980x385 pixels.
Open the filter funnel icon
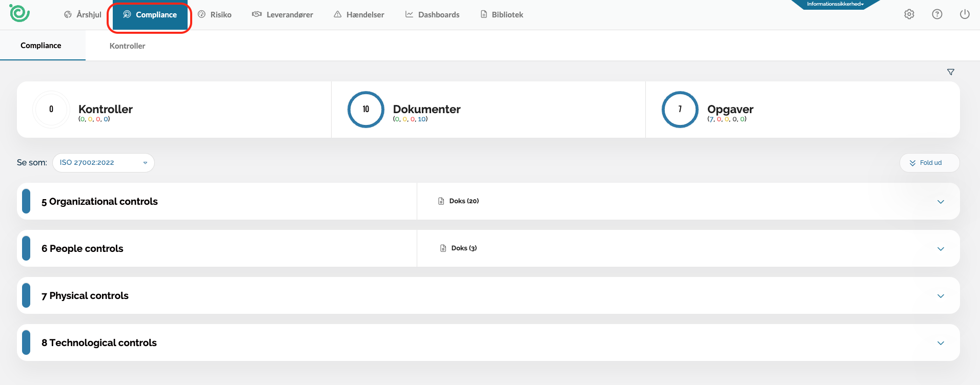[950, 72]
